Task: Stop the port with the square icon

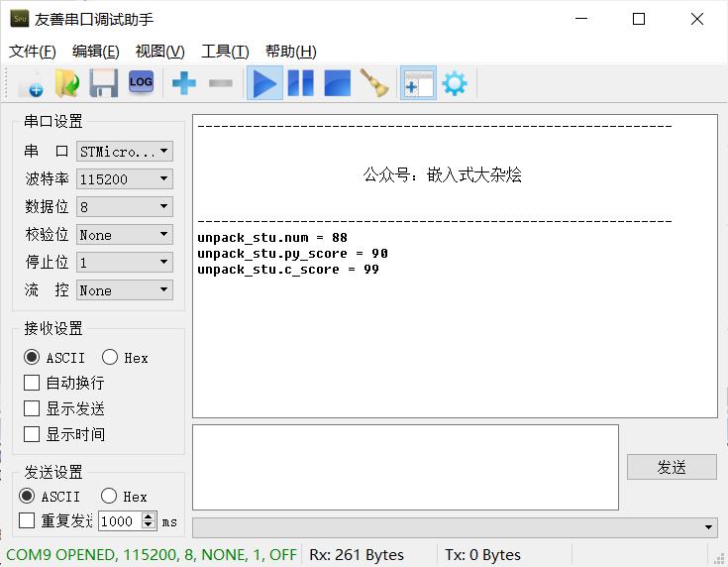Action: pyautogui.click(x=337, y=83)
